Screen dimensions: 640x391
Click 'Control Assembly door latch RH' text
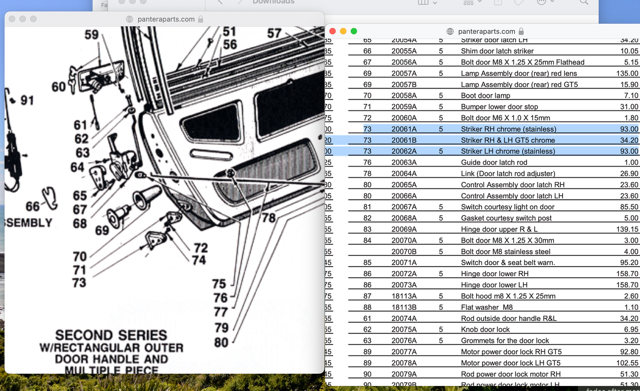tap(512, 185)
